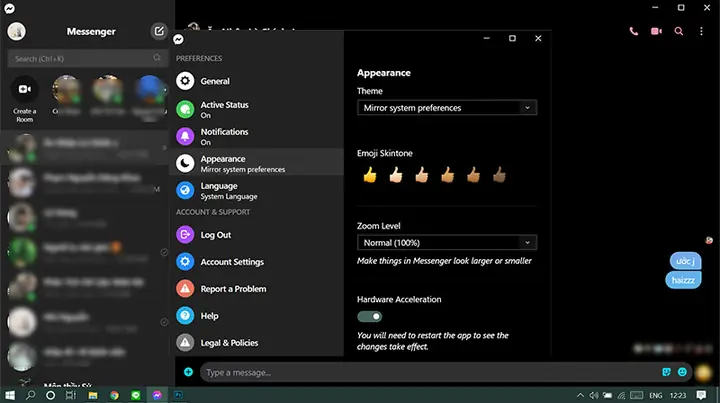The width and height of the screenshot is (720, 403).
Task: Open Windows taskbar search
Action: [30, 395]
